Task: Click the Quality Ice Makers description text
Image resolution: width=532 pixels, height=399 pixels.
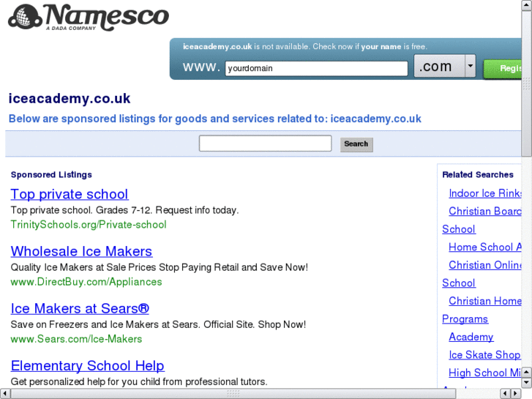Action: [159, 267]
